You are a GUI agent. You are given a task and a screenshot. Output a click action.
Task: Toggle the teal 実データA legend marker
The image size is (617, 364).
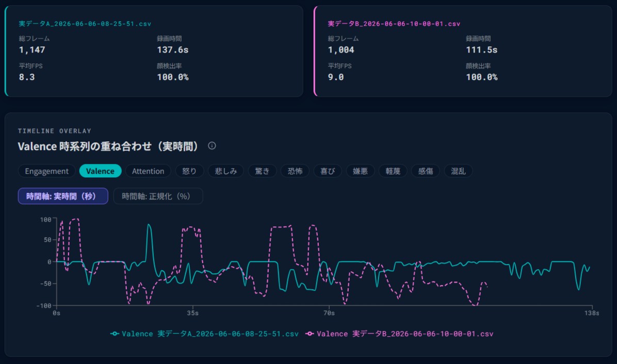(x=115, y=334)
